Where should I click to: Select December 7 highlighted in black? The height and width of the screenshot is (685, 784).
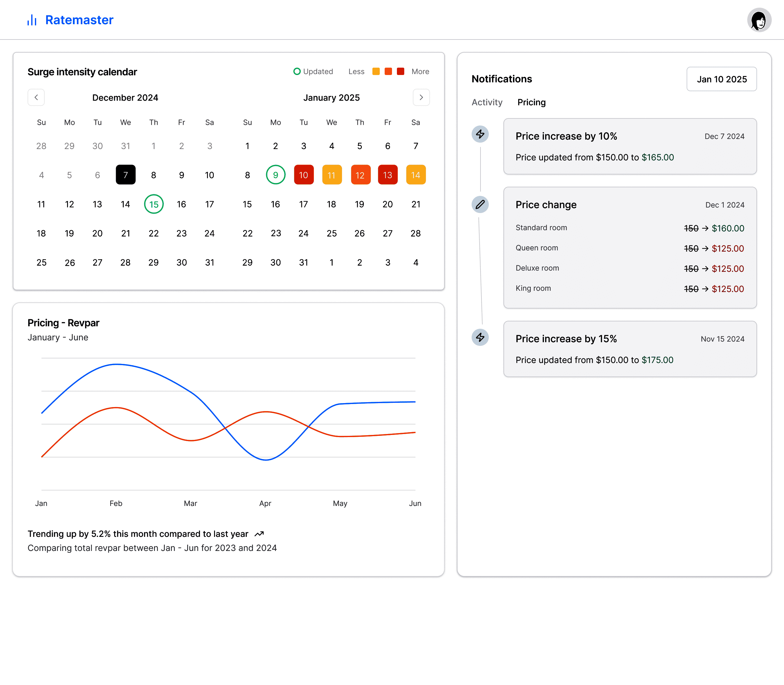coord(126,175)
